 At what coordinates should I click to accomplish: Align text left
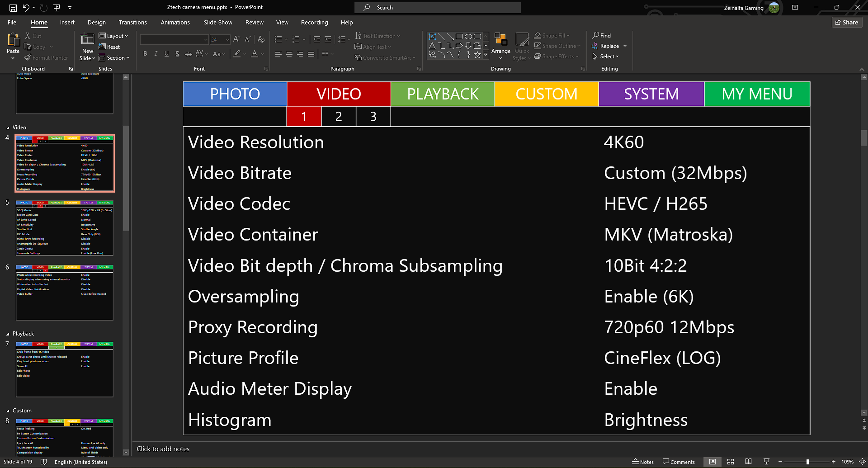pyautogui.click(x=278, y=54)
